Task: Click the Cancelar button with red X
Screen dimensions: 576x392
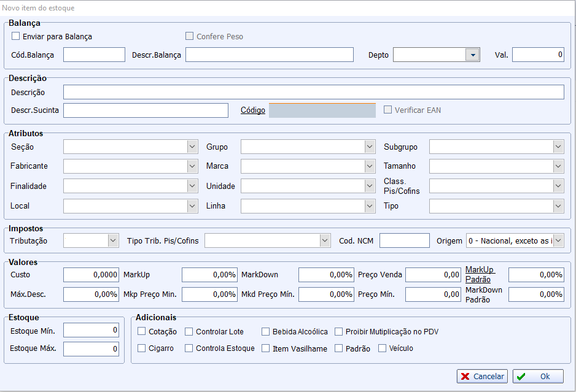Action: [481, 376]
